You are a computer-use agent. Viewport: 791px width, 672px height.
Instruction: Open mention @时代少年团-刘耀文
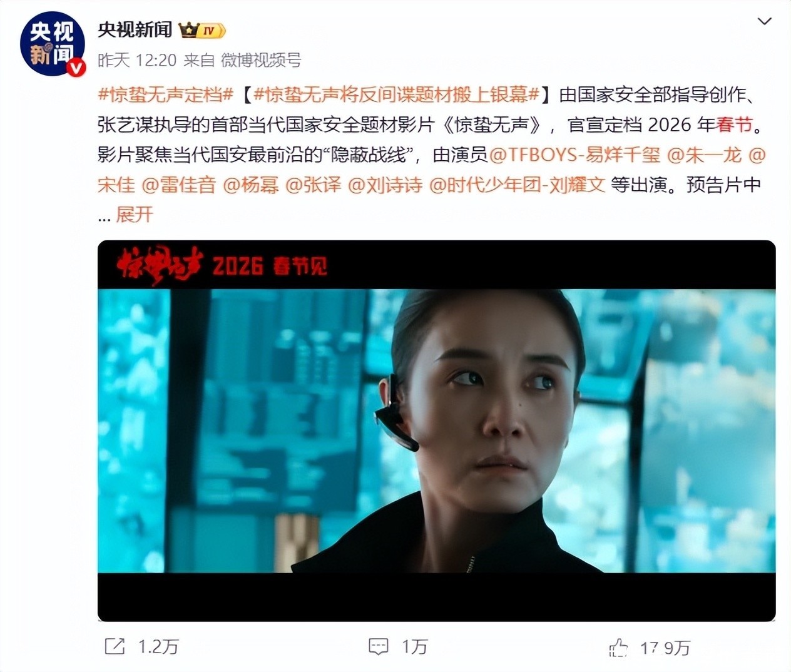click(x=517, y=185)
